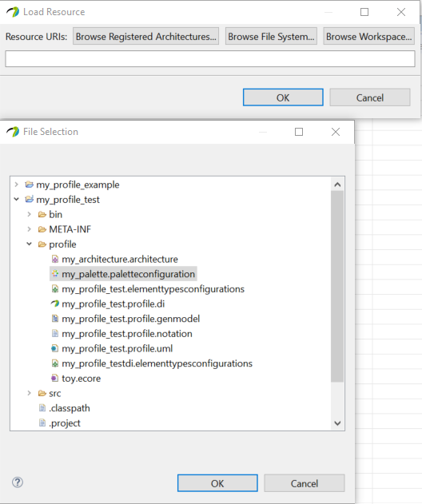This screenshot has height=504, width=422.
Task: Click the my_profile_testdi.elementtypesconfigurations icon
Action: [x=55, y=363]
